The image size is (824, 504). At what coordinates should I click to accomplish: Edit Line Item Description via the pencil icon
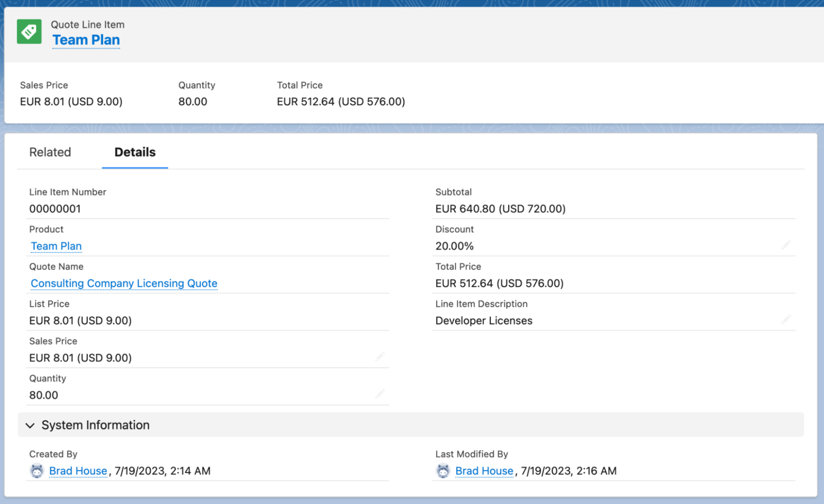click(786, 319)
